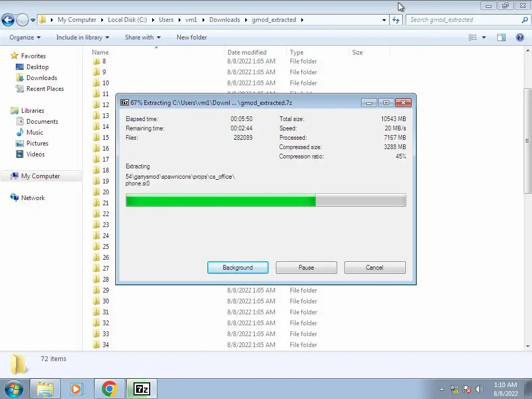Open Windows Media Player from taskbar
532x399 pixels.
point(76,389)
